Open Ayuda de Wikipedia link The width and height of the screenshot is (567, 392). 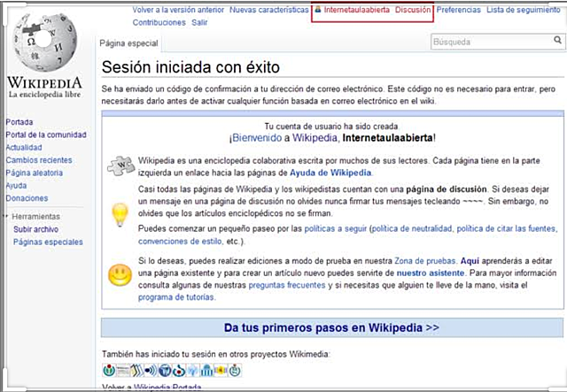click(x=330, y=173)
